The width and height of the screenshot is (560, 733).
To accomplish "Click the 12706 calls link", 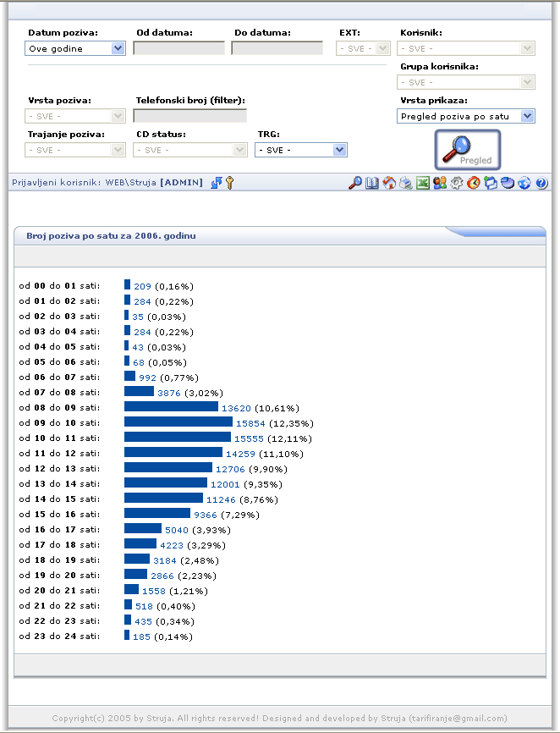I will coord(230,469).
